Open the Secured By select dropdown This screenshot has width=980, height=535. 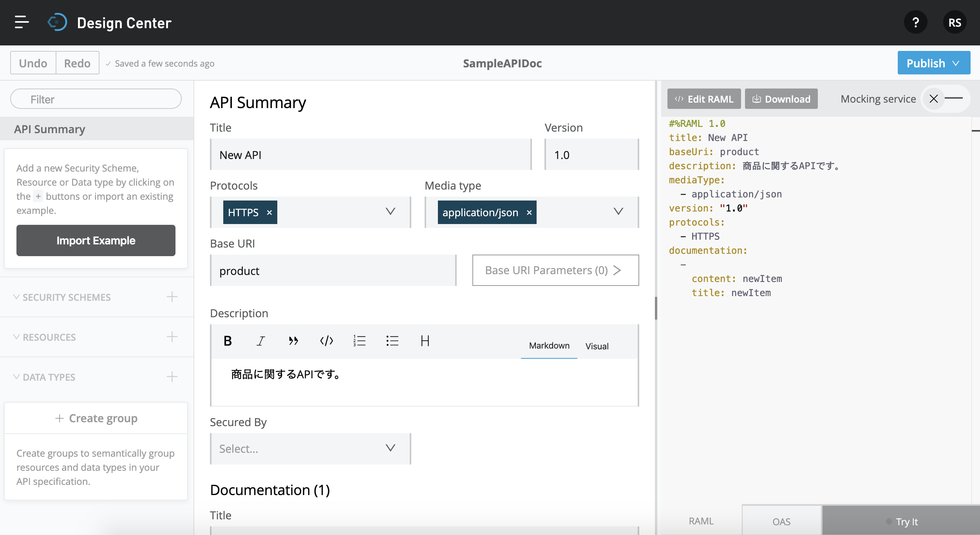pyautogui.click(x=310, y=449)
